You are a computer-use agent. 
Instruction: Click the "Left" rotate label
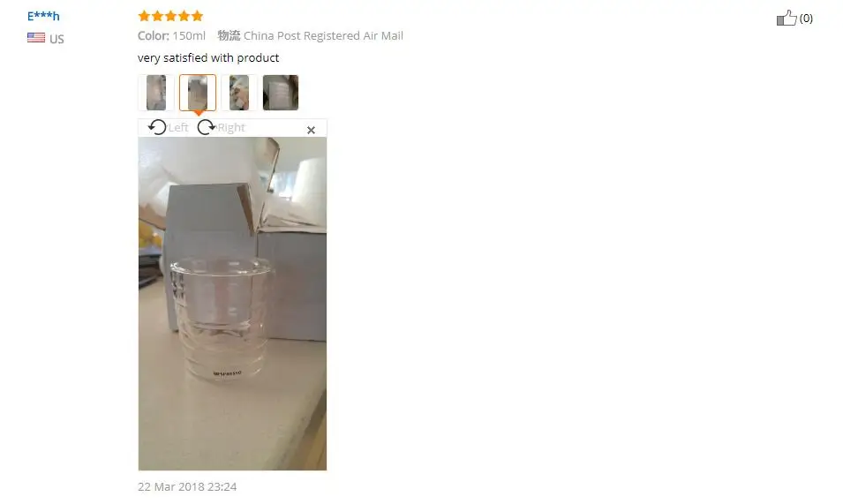click(178, 127)
